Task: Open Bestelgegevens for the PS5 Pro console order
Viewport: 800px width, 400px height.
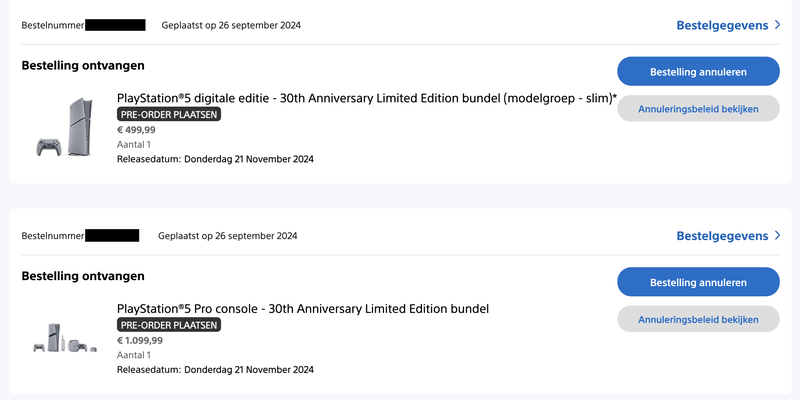Action: click(x=722, y=236)
